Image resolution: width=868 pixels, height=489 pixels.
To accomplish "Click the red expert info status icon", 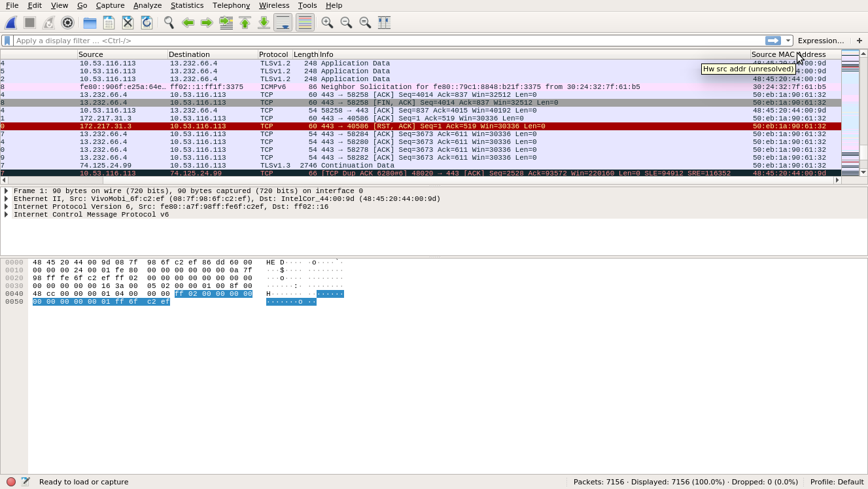I will (11, 482).
